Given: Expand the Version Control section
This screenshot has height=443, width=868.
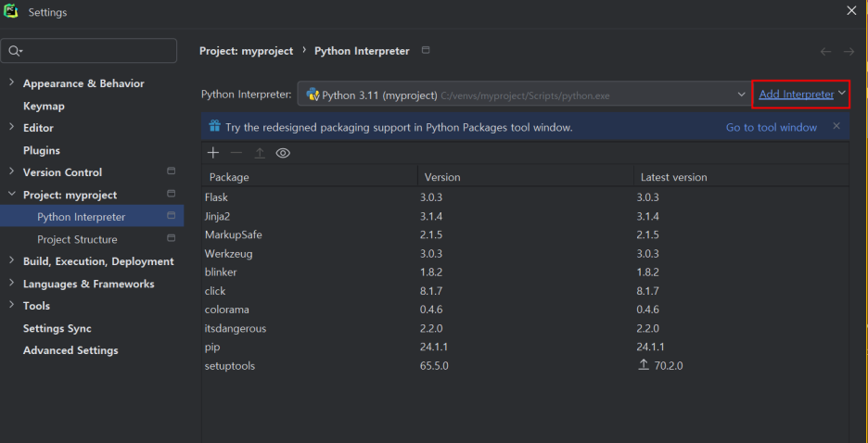Looking at the screenshot, I should [x=12, y=171].
